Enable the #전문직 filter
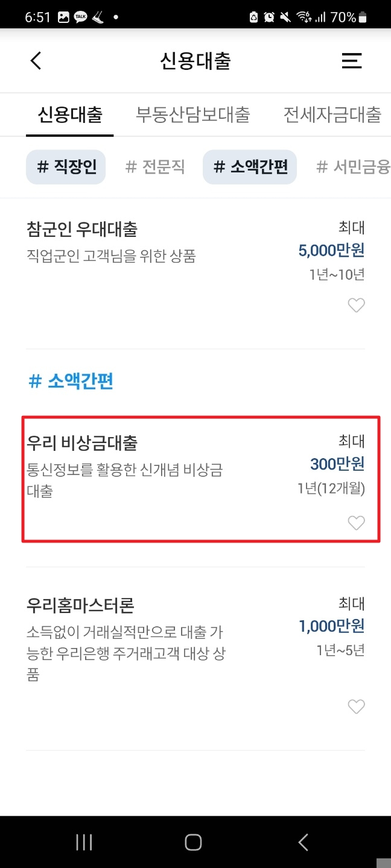The height and width of the screenshot is (868, 391). (x=156, y=167)
